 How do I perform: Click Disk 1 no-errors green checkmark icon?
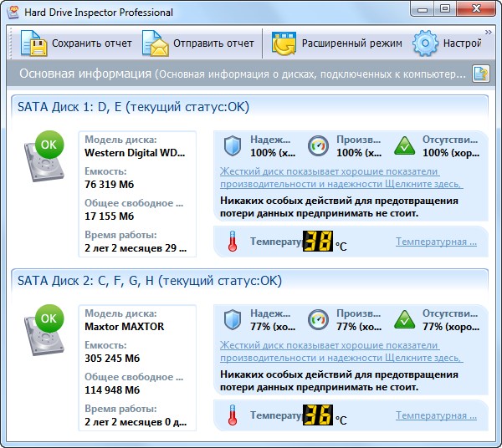pyautogui.click(x=405, y=145)
